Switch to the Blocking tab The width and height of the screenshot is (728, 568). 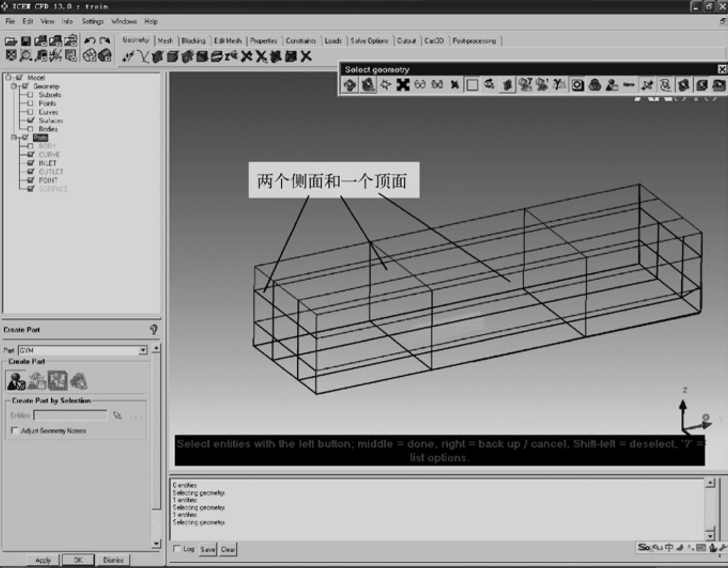point(193,41)
